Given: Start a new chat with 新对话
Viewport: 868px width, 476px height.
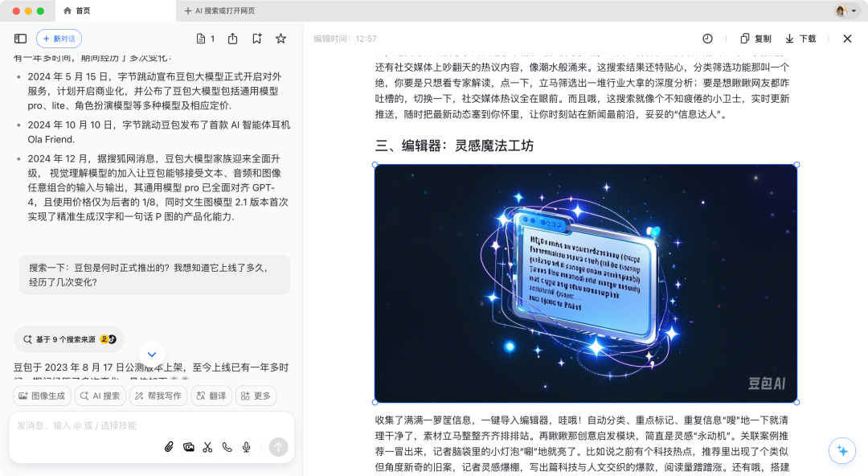Looking at the screenshot, I should (58, 38).
